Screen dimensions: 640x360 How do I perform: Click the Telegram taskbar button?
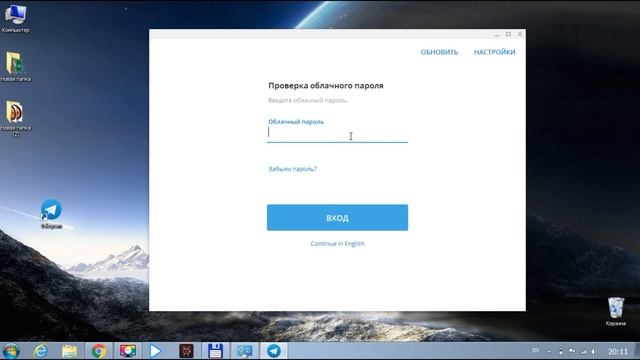pyautogui.click(x=274, y=351)
